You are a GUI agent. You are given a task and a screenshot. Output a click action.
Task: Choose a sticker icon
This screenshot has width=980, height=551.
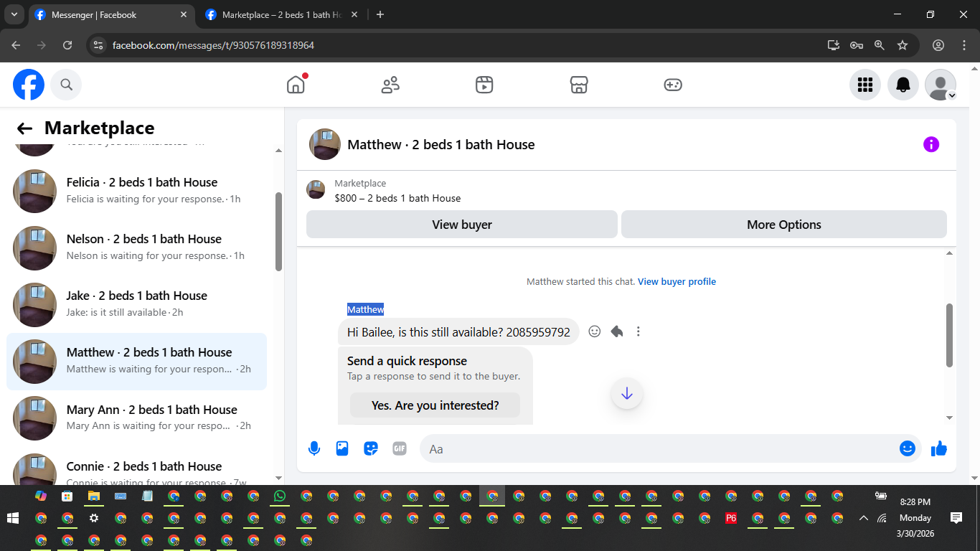(x=371, y=449)
